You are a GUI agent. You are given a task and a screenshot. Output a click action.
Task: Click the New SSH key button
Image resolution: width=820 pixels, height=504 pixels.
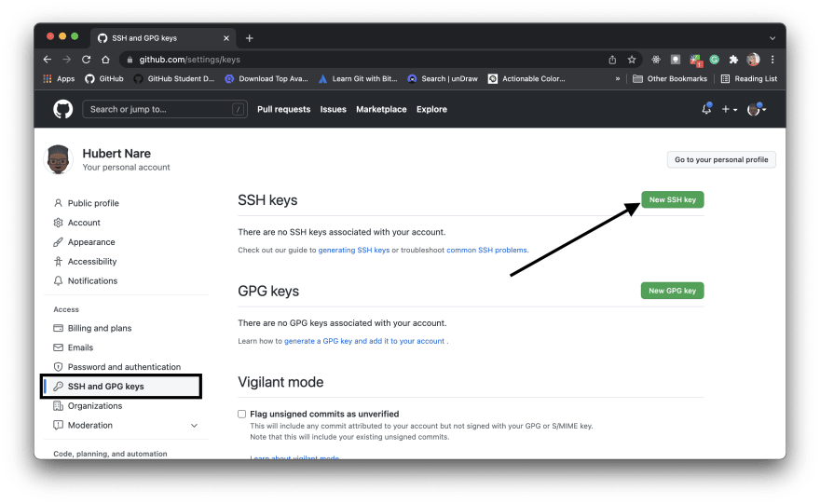[x=673, y=199]
